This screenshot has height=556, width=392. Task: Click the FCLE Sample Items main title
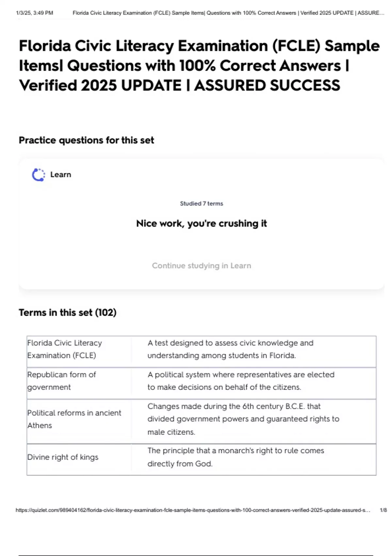(x=199, y=65)
